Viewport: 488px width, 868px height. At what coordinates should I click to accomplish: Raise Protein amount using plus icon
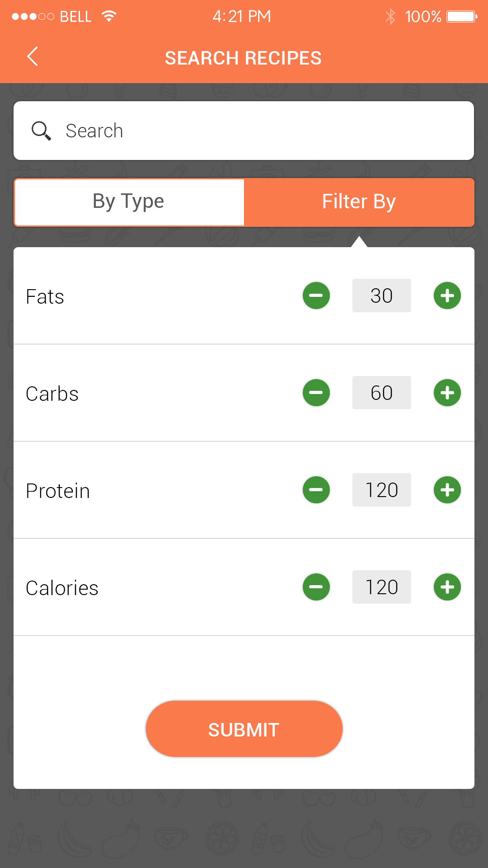tap(447, 490)
